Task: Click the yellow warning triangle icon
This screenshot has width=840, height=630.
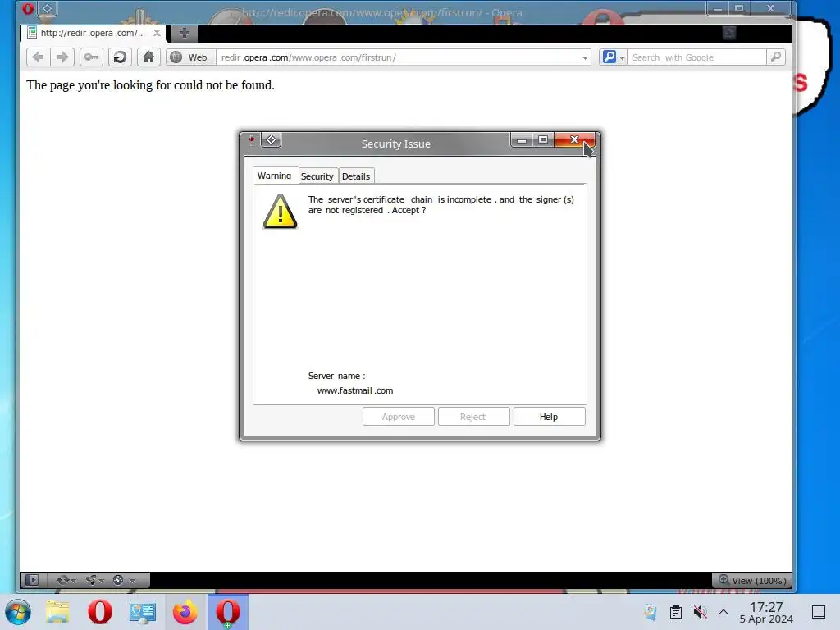Action: (280, 211)
